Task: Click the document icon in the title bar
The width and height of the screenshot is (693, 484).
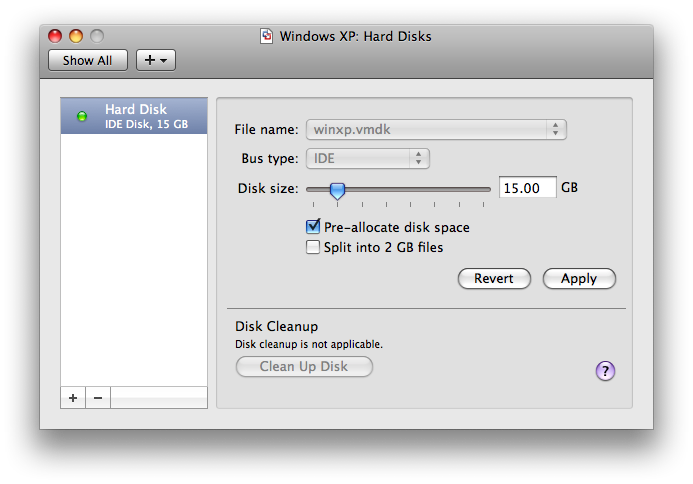Action: point(266,36)
